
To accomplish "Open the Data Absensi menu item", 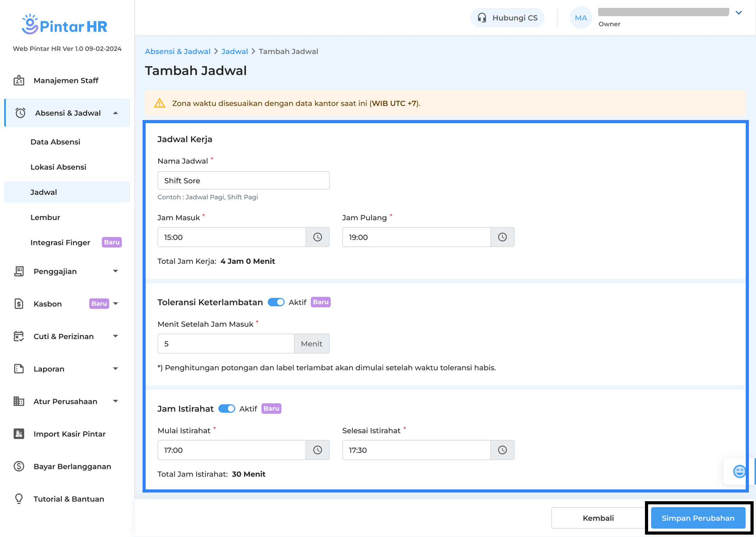I will pos(56,142).
